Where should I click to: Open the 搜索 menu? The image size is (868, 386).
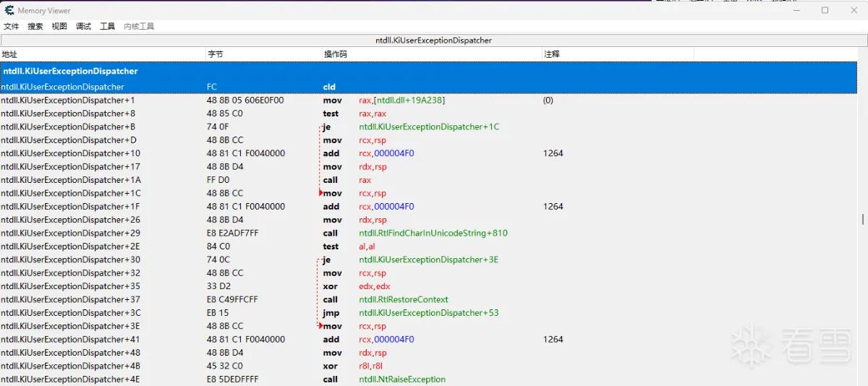[35, 26]
